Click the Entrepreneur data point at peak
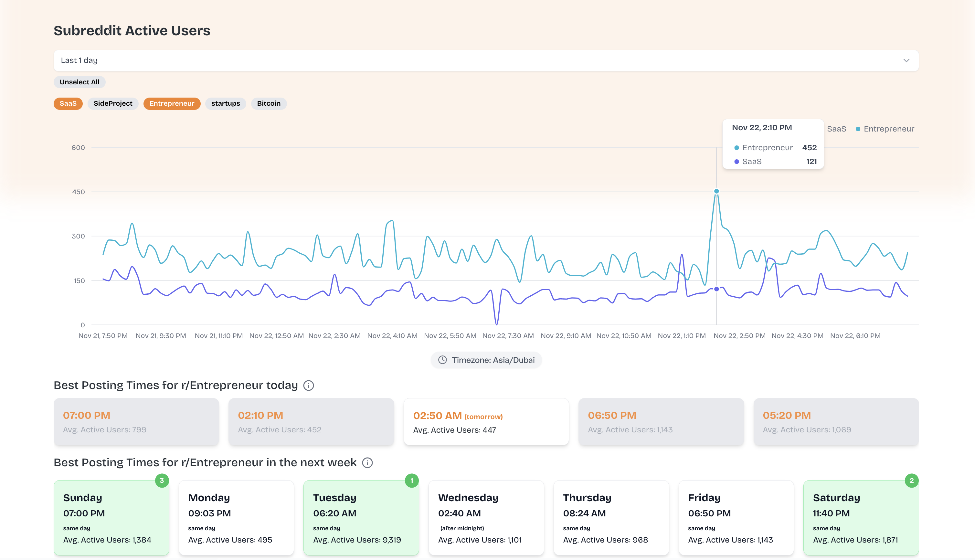The width and height of the screenshot is (975, 560). 716,191
